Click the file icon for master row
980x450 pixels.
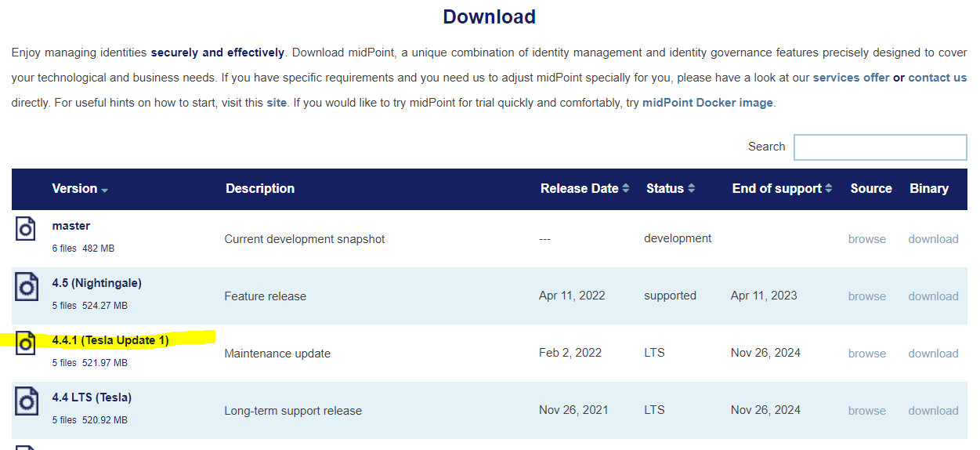pyautogui.click(x=26, y=228)
